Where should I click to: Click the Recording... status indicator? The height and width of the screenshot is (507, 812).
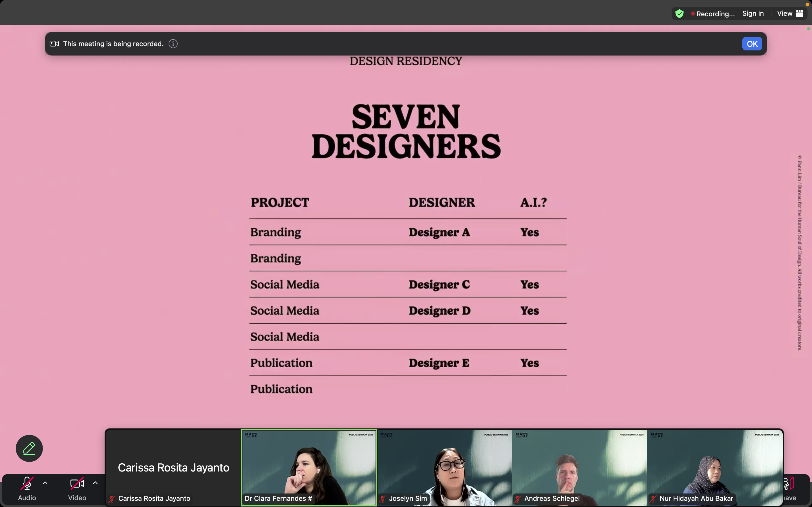tap(713, 14)
